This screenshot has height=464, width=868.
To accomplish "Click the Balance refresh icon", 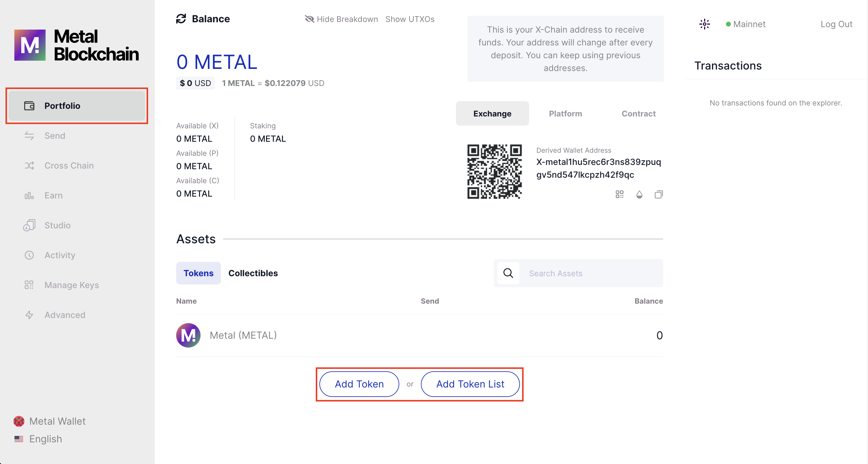I will pyautogui.click(x=181, y=19).
